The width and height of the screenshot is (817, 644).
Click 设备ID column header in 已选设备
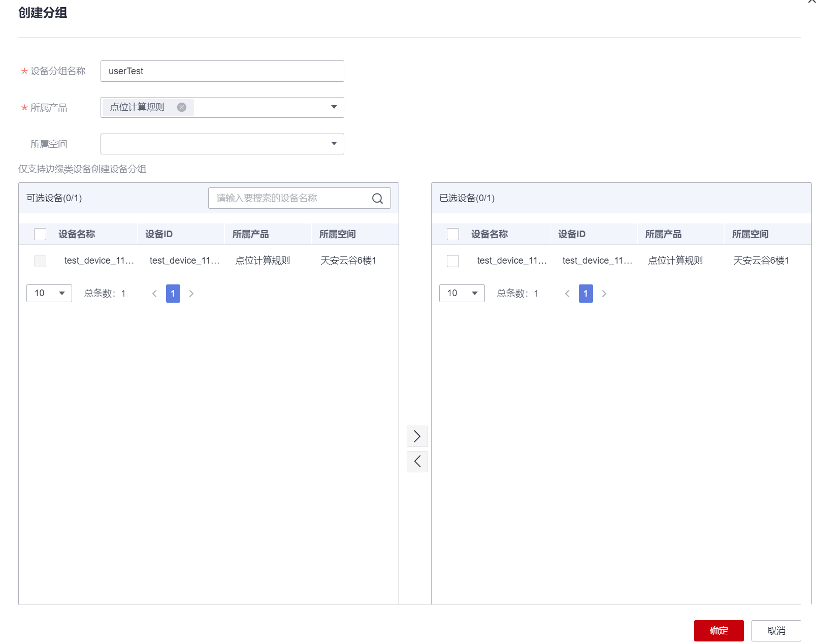pos(572,234)
